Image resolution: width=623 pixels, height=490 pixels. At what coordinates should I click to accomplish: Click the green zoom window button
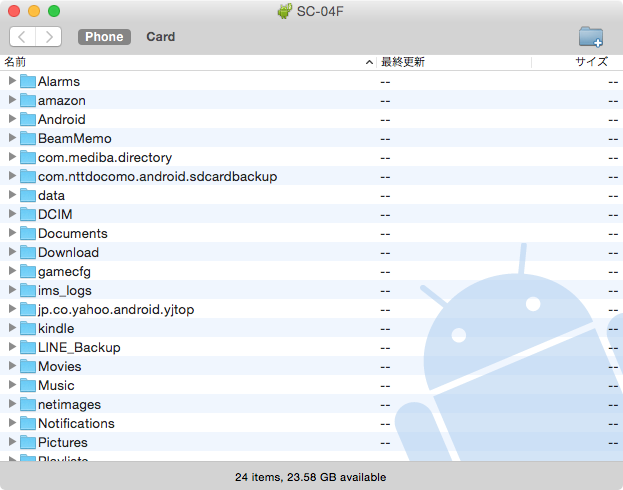[x=54, y=11]
